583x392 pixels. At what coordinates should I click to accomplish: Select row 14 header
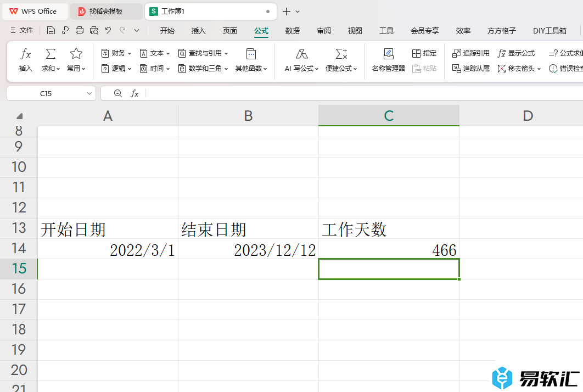(19, 249)
